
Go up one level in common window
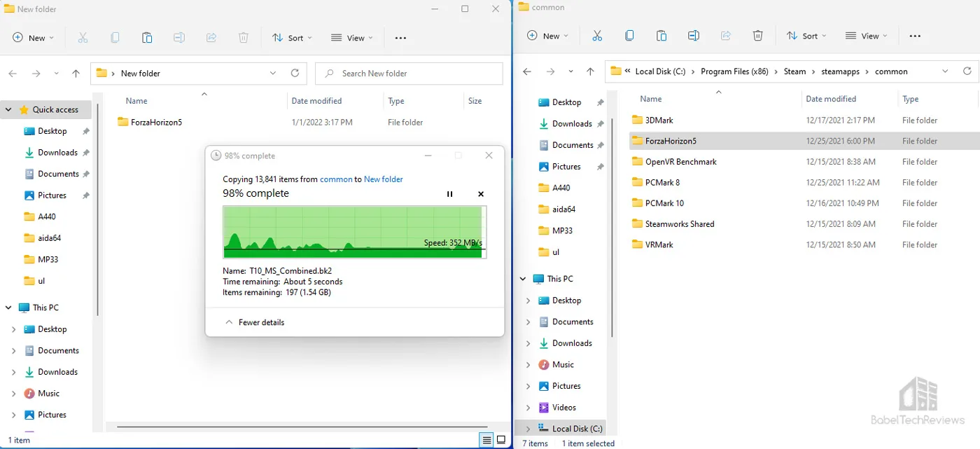coord(591,71)
